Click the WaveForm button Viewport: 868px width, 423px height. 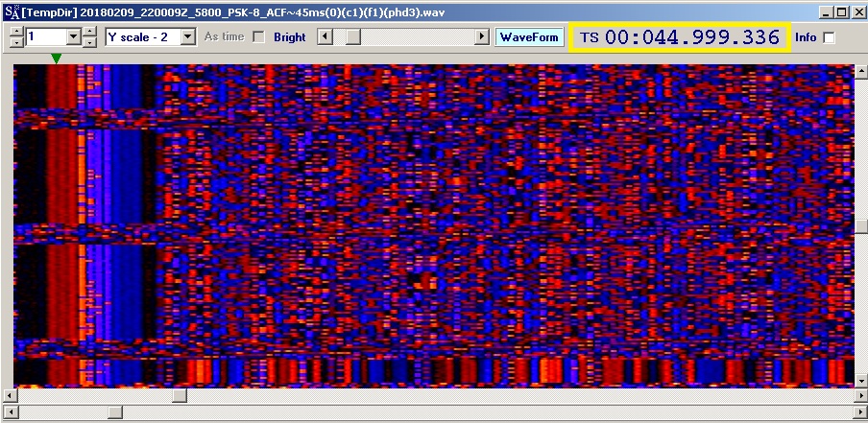[x=529, y=37]
